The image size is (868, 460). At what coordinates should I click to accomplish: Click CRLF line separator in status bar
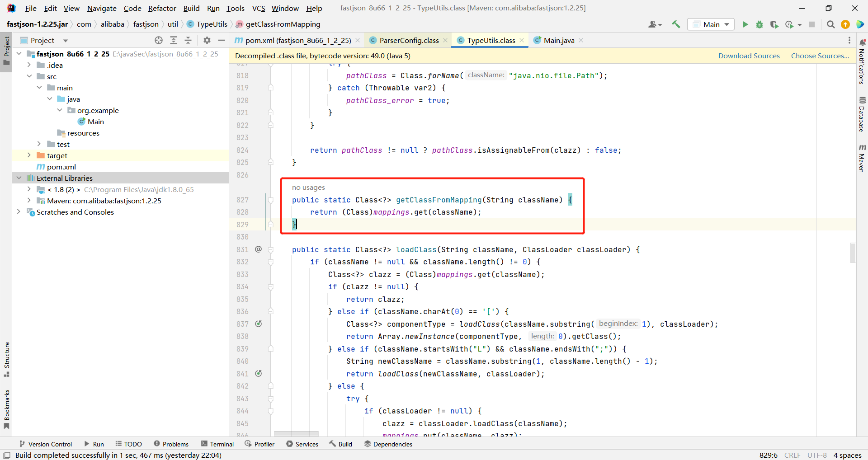[792, 455]
